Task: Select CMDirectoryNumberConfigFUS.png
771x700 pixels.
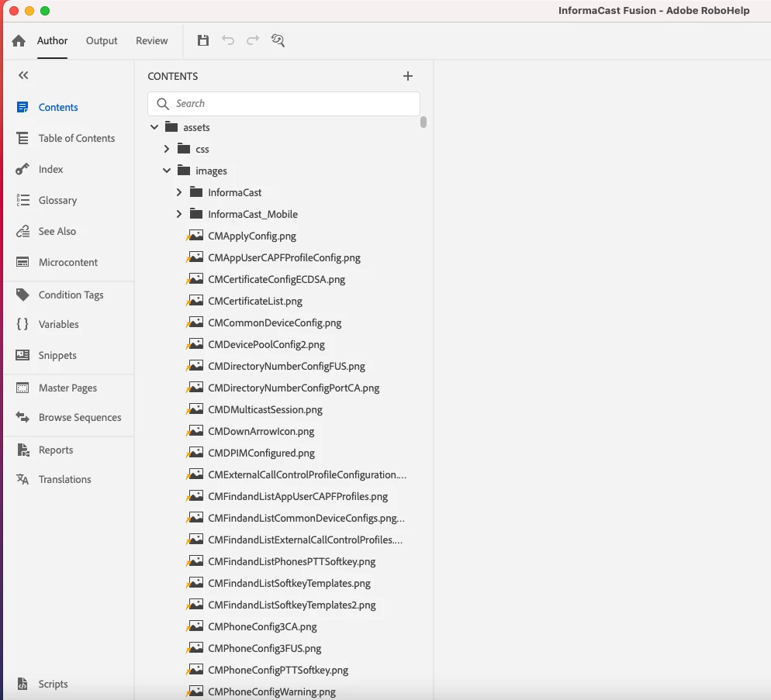Action: point(286,366)
